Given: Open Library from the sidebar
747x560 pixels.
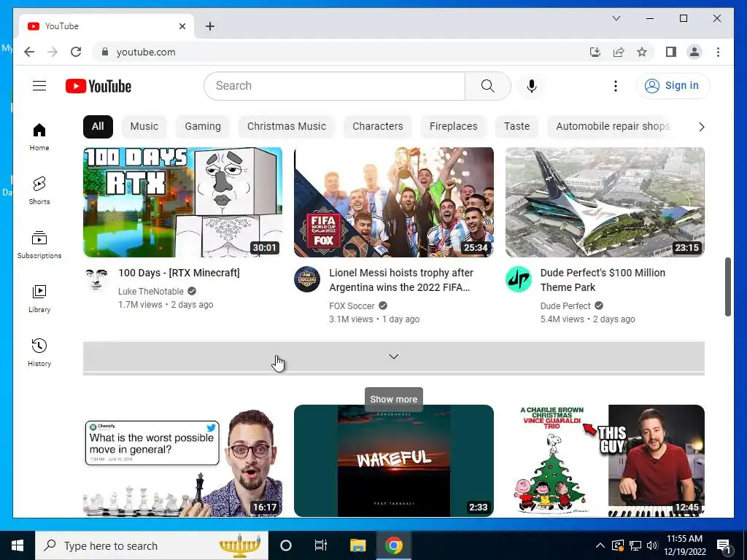Looking at the screenshot, I should point(39,298).
